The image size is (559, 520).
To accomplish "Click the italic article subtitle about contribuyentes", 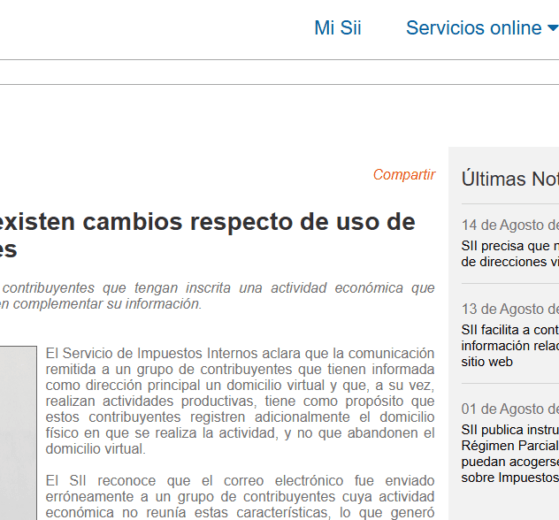I will point(217,296).
